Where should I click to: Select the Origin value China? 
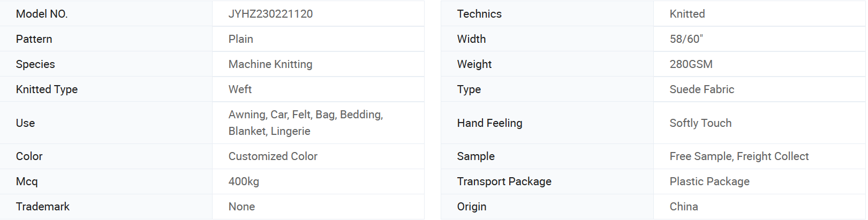[x=684, y=207]
